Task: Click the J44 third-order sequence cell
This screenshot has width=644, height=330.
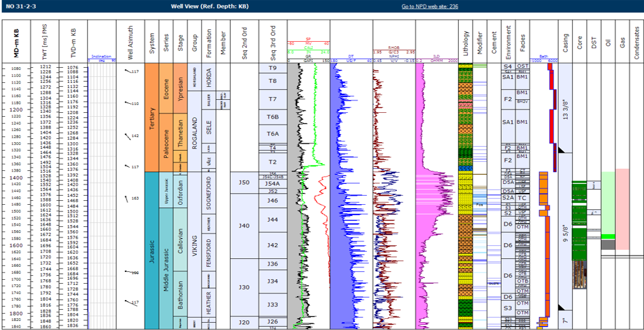Action: click(272, 220)
